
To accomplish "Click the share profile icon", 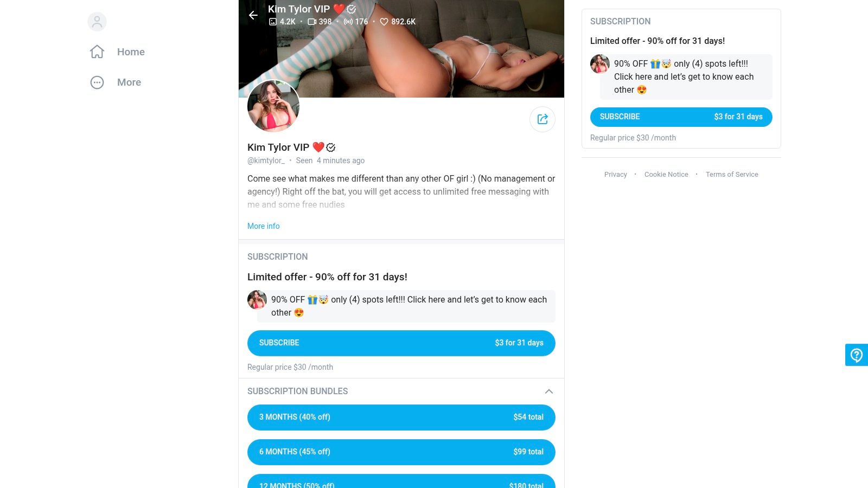I will point(542,119).
